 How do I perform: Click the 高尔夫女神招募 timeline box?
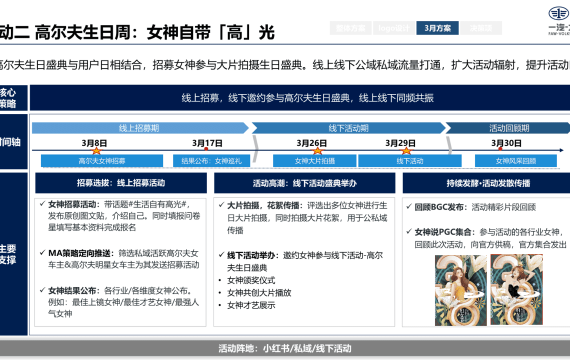[102, 161]
